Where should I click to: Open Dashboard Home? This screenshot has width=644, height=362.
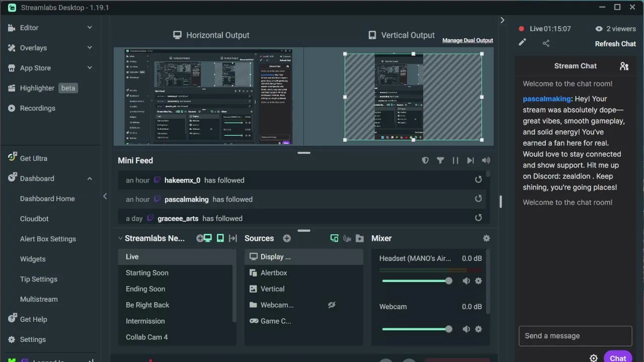tap(47, 199)
